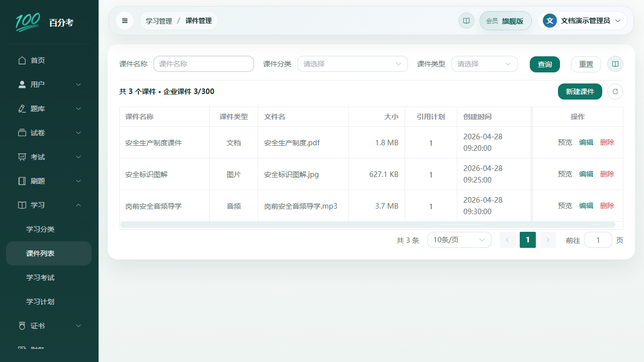Viewport: 644px width, 362px height.
Task: Open the 文档演示管理员 account dropdown
Action: [582, 21]
